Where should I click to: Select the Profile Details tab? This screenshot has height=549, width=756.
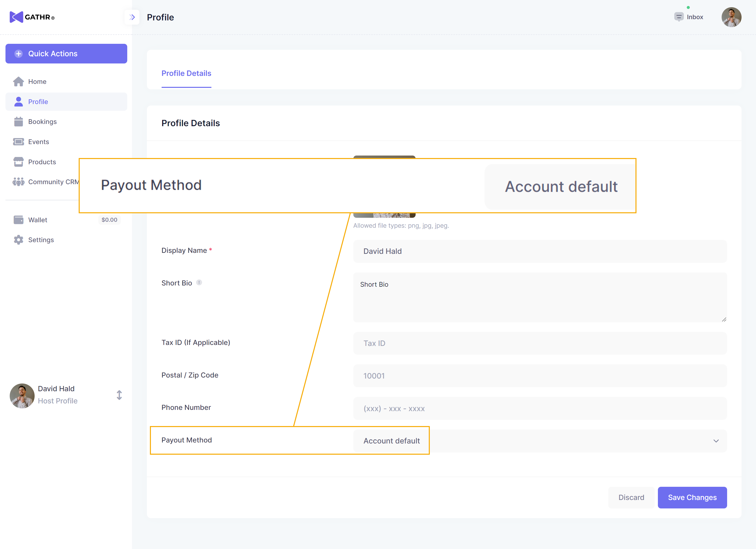coord(186,73)
